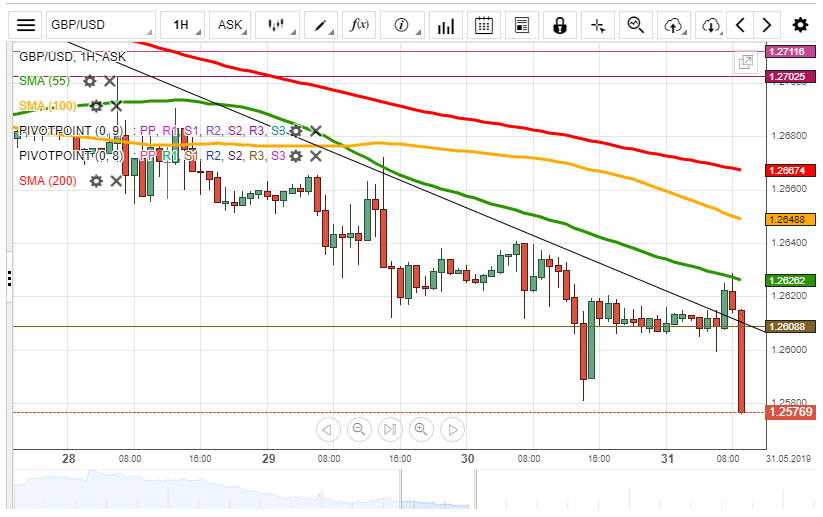Open the GBP/USD instrument selector
The height and width of the screenshot is (517, 823).
101,25
